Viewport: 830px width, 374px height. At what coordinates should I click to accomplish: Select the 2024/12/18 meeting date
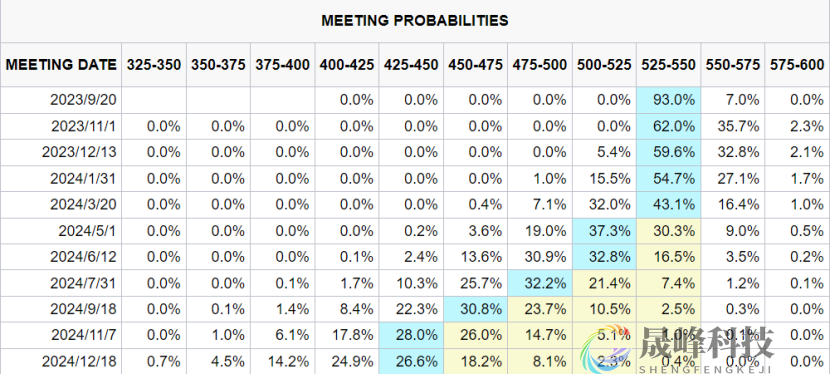point(79,361)
